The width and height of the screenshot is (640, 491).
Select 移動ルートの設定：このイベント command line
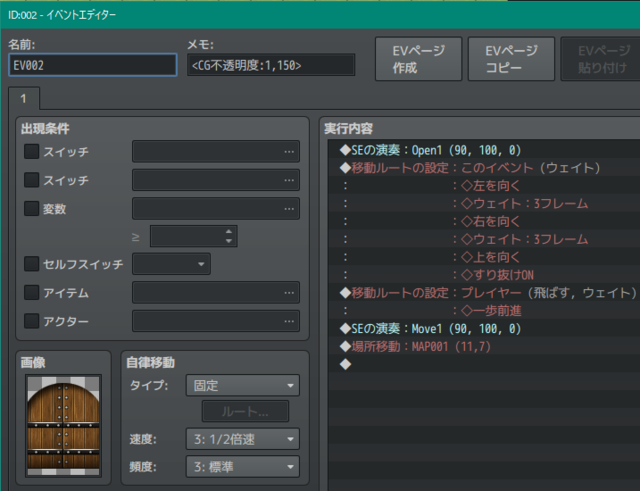tap(484, 168)
